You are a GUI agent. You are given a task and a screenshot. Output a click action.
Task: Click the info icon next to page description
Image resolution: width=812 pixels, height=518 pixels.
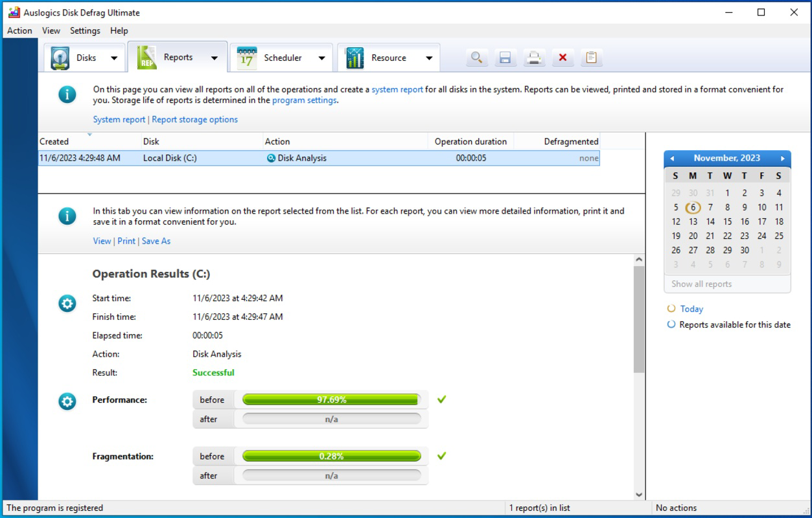[x=67, y=95]
